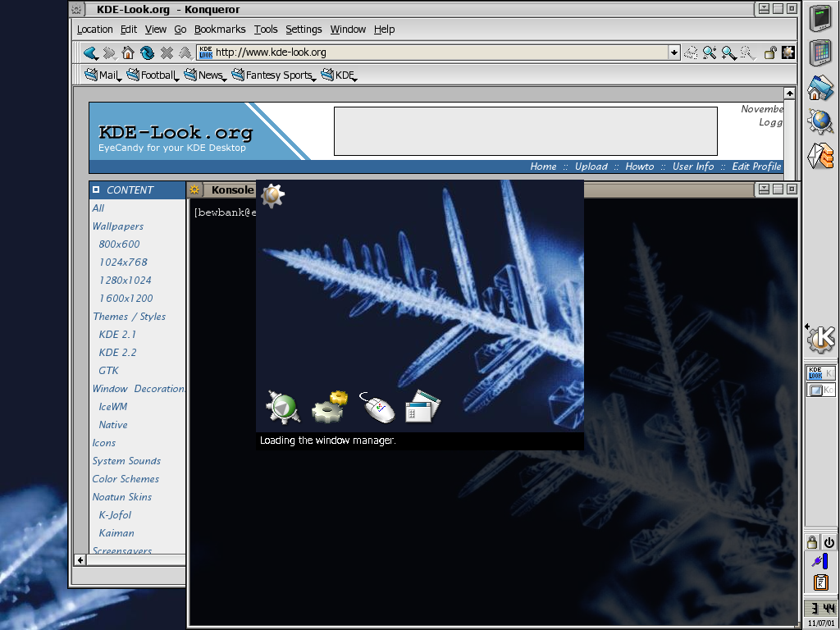Switch to Konsole taskbar entry

(x=820, y=390)
